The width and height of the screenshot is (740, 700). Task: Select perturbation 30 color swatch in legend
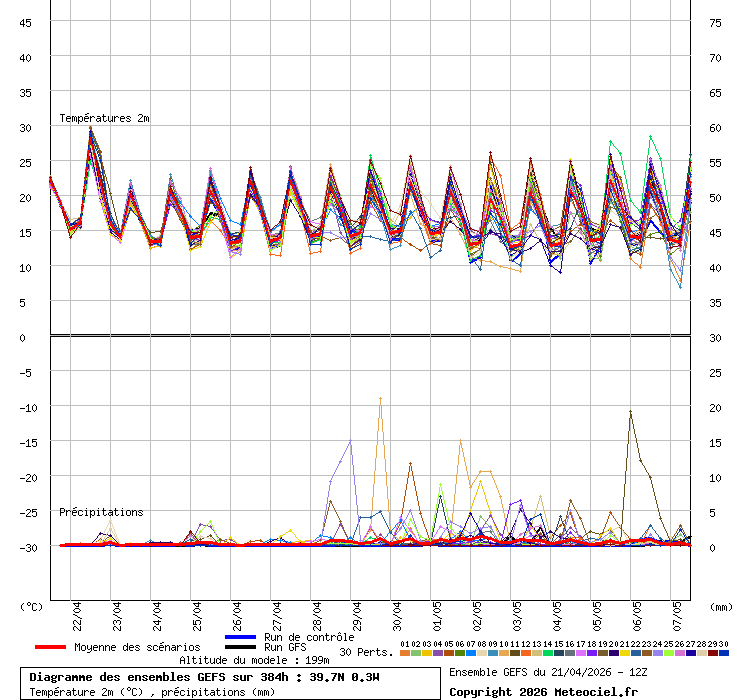tap(724, 652)
